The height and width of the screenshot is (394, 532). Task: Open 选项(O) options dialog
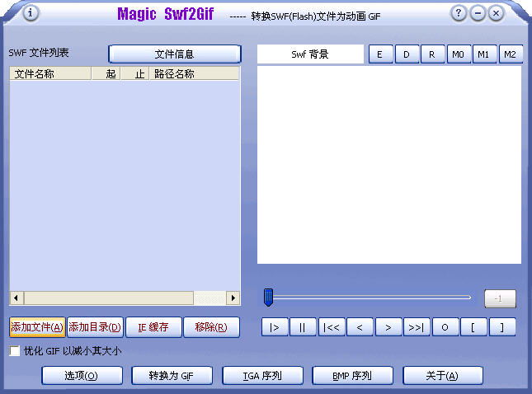tap(82, 376)
